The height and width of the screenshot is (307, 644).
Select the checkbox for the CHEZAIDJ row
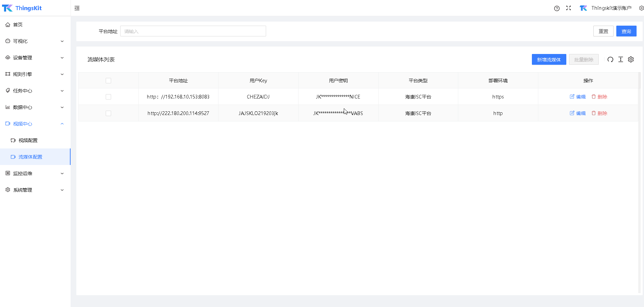click(x=108, y=96)
